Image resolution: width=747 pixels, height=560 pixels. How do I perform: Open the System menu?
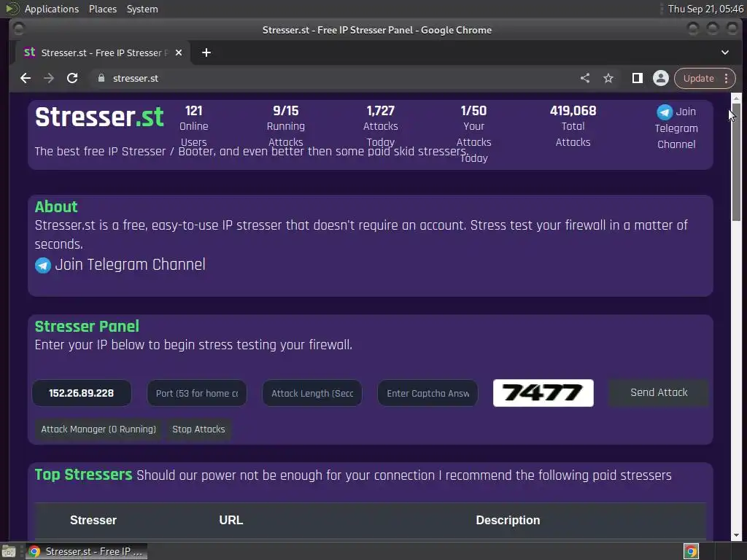[142, 9]
